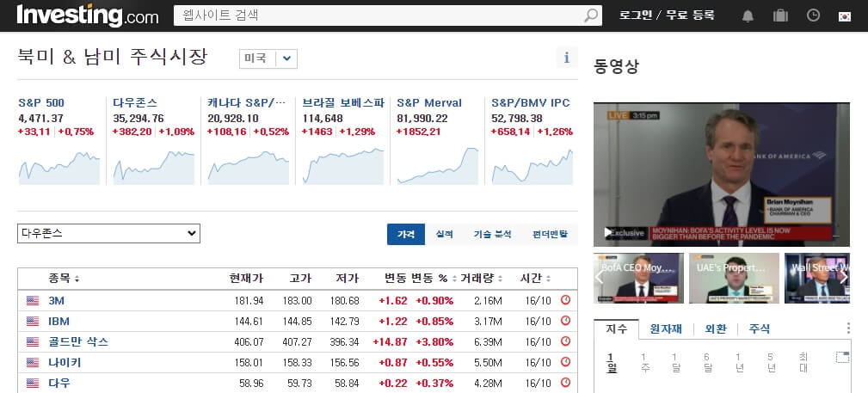Click the 무료 등록 link
The width and height of the screenshot is (868, 393).
coord(690,15)
